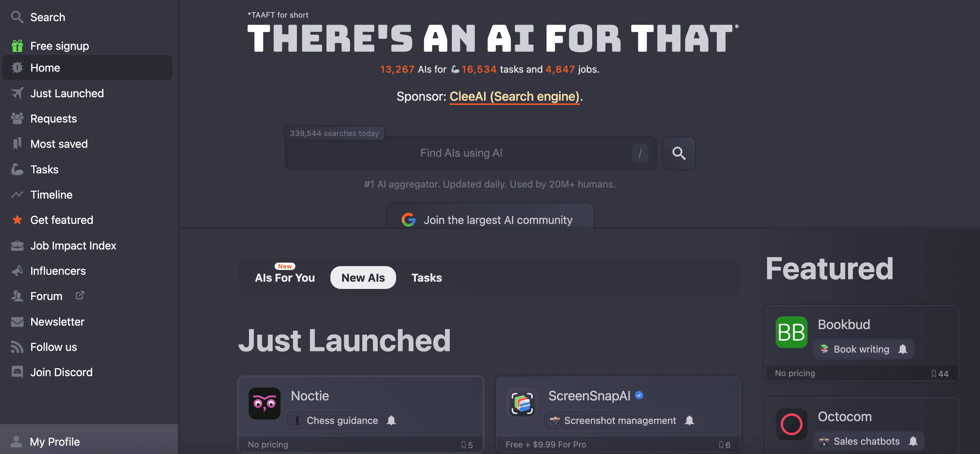Click Join the largest AI community button
Viewport: 980px width, 454px height.
pyautogui.click(x=490, y=219)
